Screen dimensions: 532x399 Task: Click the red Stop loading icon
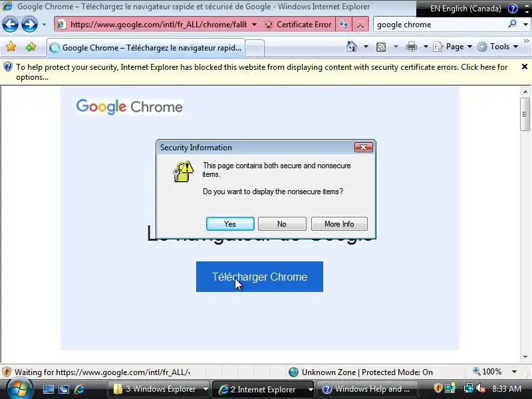[360, 25]
